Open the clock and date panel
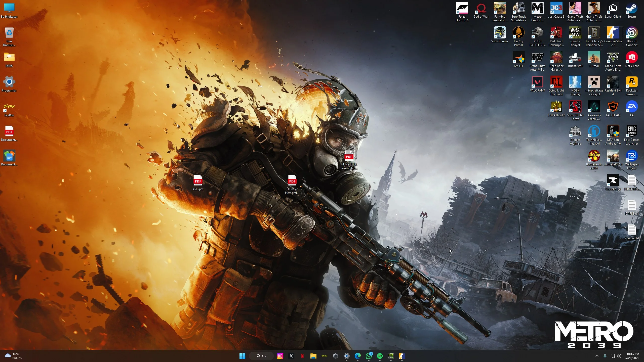Image resolution: width=644 pixels, height=362 pixels. (632, 356)
